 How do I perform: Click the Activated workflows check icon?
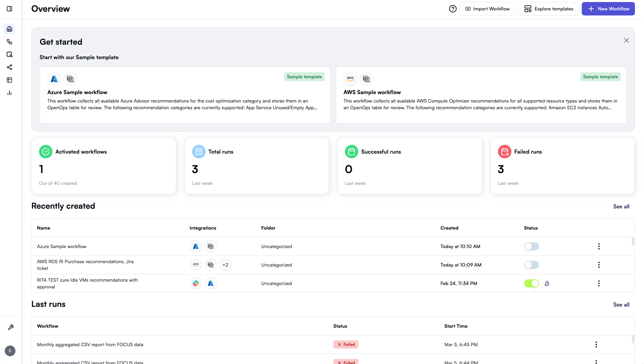tap(46, 152)
